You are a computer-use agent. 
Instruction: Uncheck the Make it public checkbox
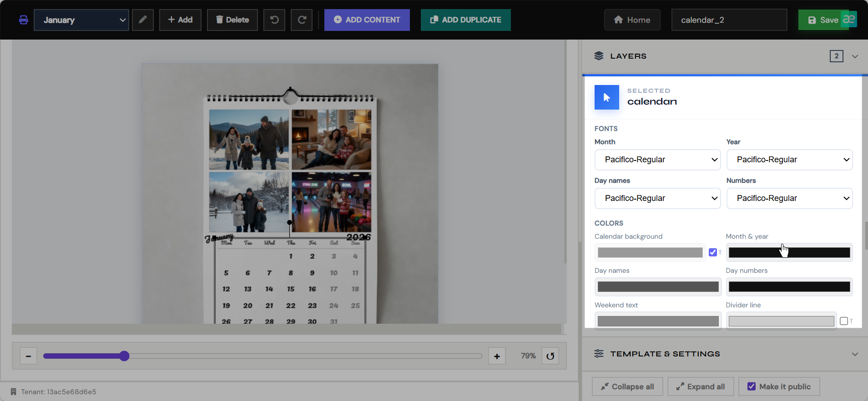point(752,386)
